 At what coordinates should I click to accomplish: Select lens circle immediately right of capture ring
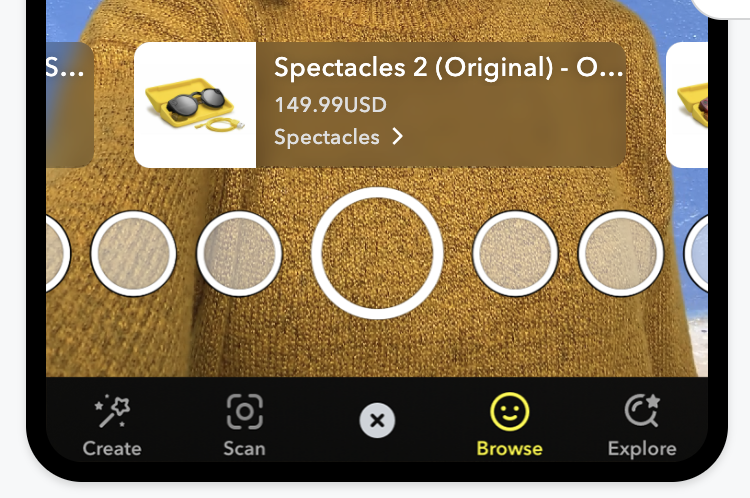coord(515,254)
